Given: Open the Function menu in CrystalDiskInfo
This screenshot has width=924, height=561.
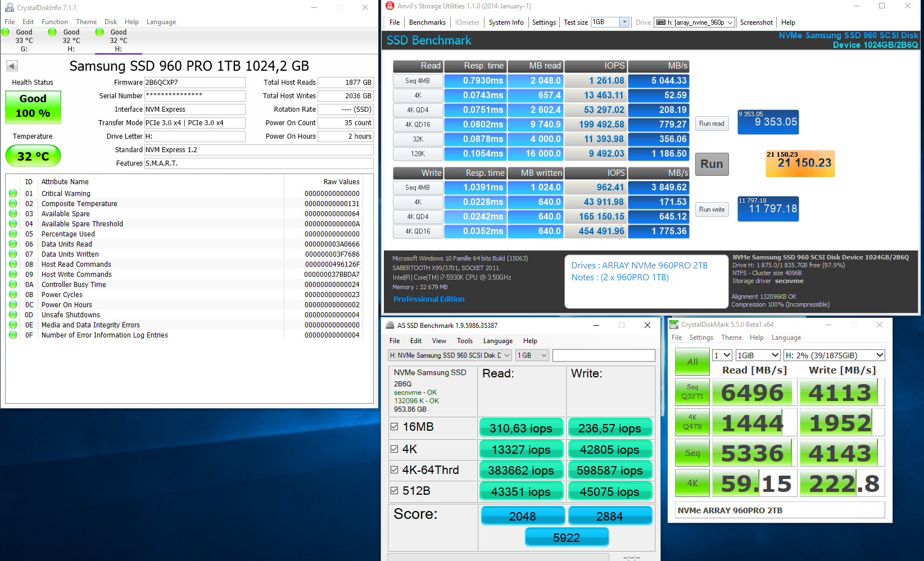Looking at the screenshot, I should [55, 22].
